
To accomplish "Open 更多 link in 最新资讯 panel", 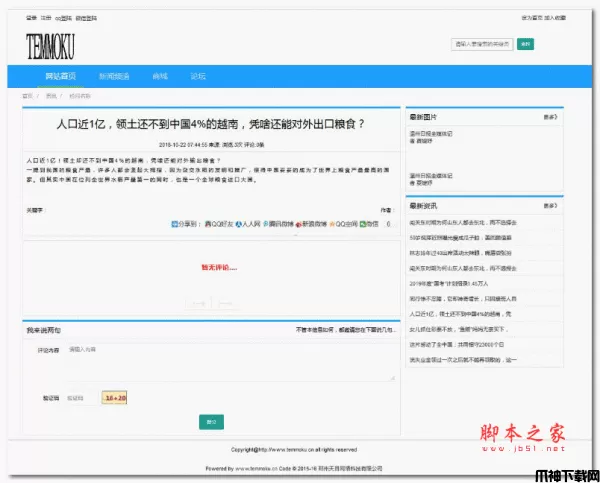I will tap(550, 203).
